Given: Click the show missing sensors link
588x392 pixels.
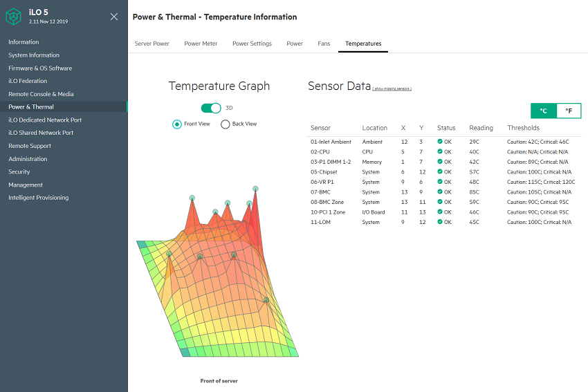Looking at the screenshot, I should click(392, 89).
